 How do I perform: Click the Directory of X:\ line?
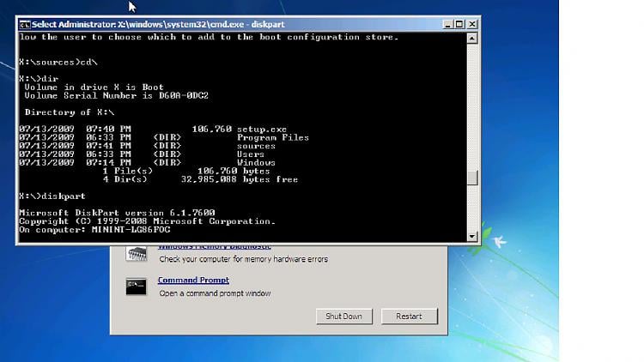pyautogui.click(x=70, y=112)
